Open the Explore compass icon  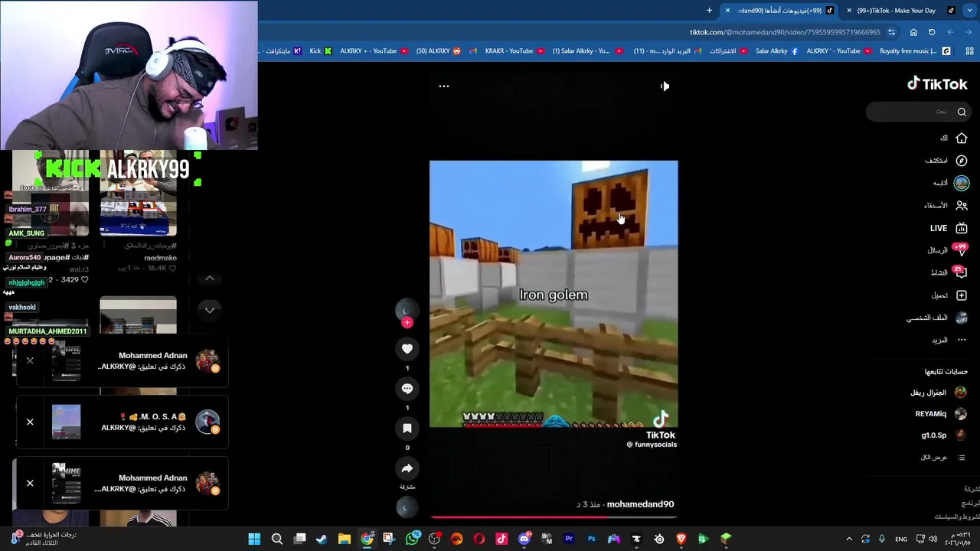pyautogui.click(x=962, y=161)
